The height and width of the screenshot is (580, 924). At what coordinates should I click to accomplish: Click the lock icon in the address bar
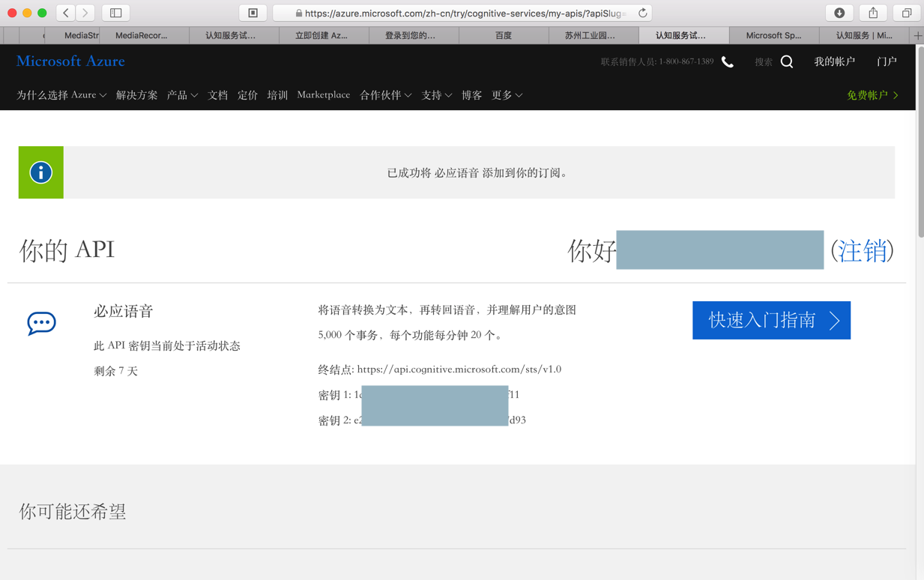click(x=299, y=13)
